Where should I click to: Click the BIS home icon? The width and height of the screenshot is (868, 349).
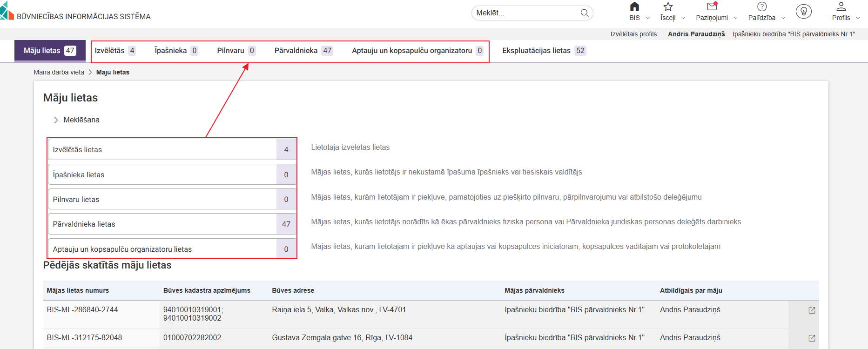(634, 7)
